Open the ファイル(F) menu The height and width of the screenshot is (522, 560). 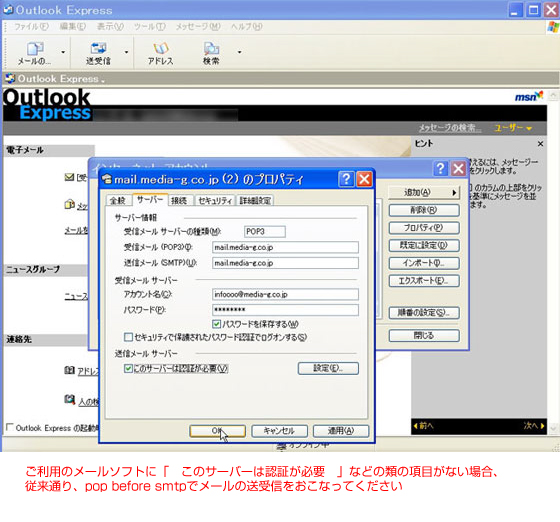click(x=31, y=27)
